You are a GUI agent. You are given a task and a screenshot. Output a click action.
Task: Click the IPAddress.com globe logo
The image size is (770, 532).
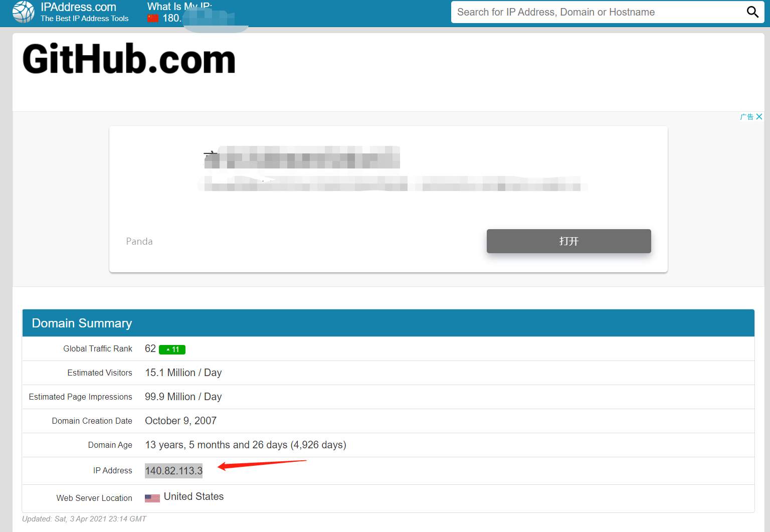tap(24, 12)
